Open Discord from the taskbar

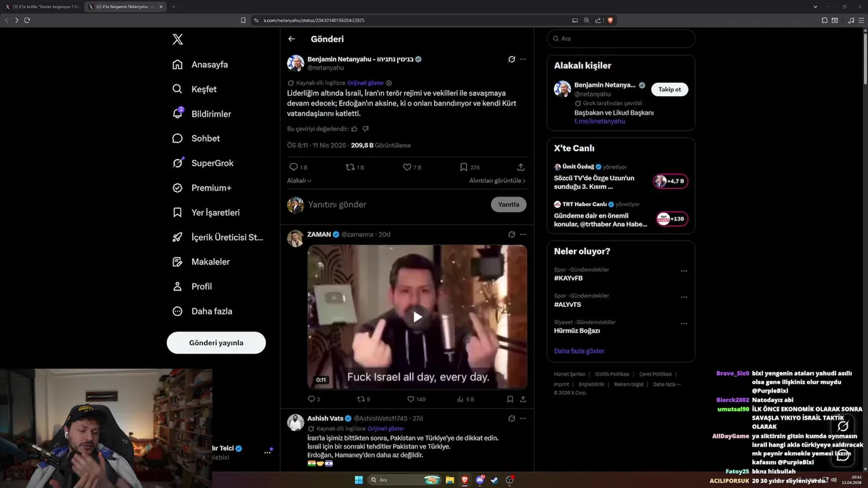480,481
